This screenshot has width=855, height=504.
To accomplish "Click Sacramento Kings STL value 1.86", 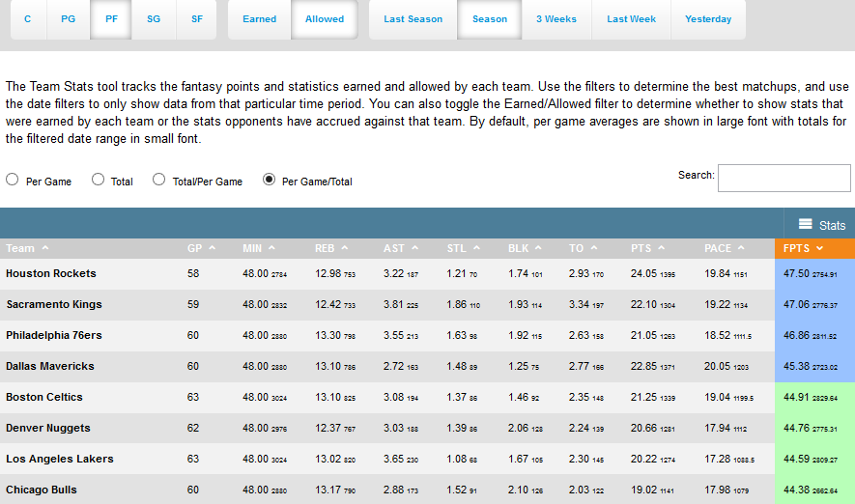I will point(457,304).
